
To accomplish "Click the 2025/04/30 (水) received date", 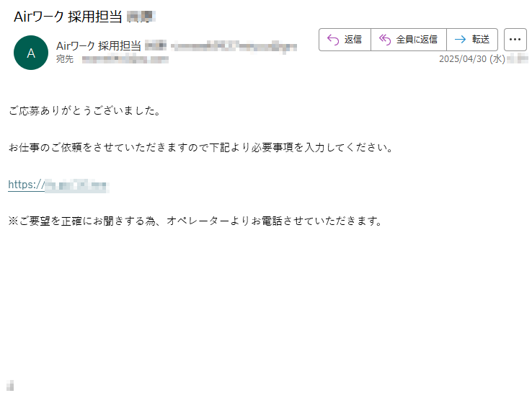I will tap(472, 59).
